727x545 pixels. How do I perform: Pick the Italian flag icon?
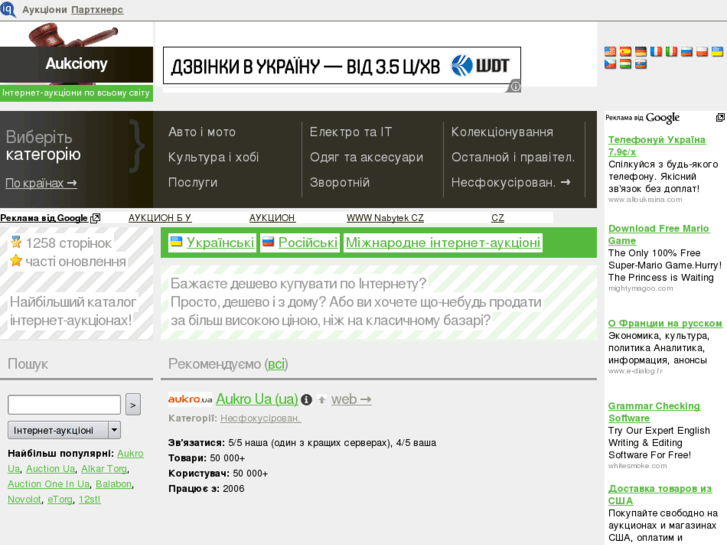(x=671, y=51)
